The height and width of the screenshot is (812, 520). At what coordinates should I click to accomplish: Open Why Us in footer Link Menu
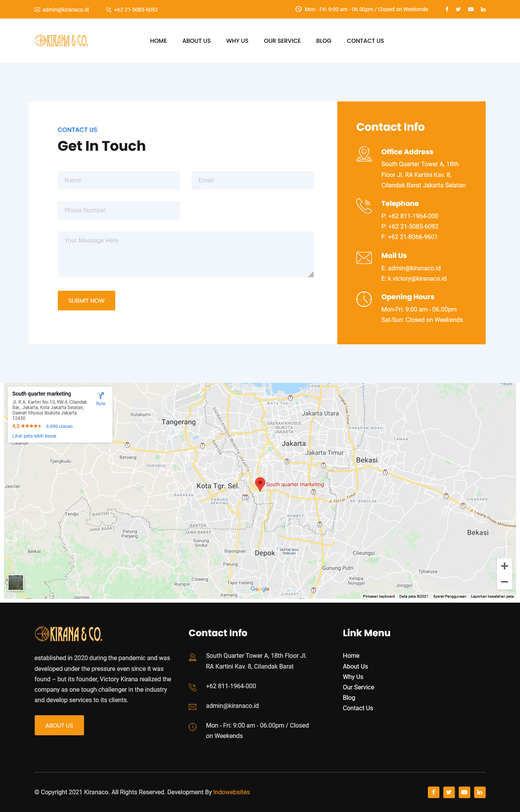tap(353, 677)
